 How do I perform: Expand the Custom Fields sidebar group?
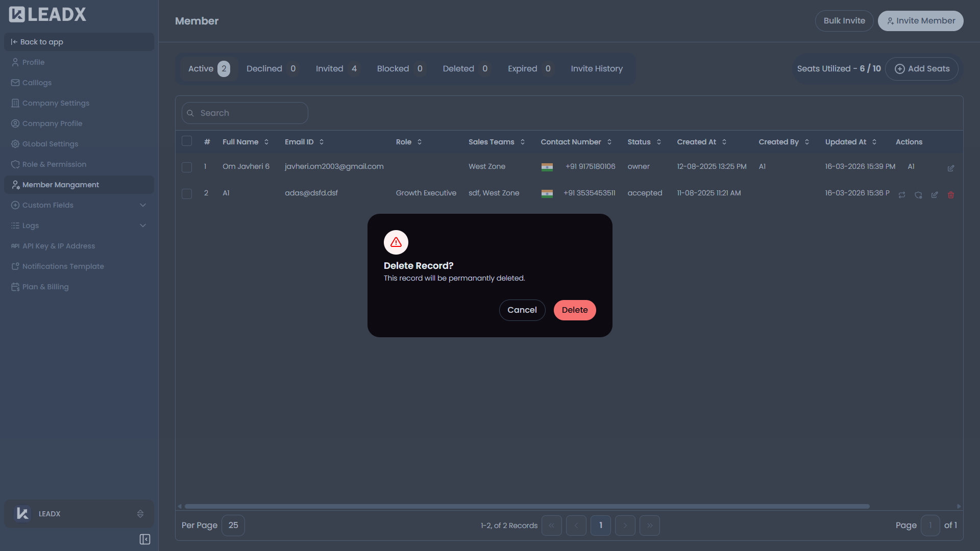click(x=143, y=205)
